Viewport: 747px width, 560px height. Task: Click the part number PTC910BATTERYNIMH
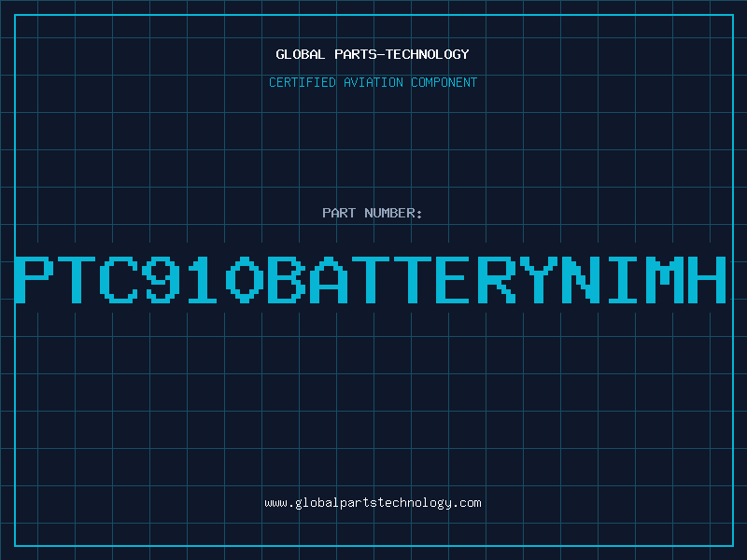pyautogui.click(x=371, y=280)
